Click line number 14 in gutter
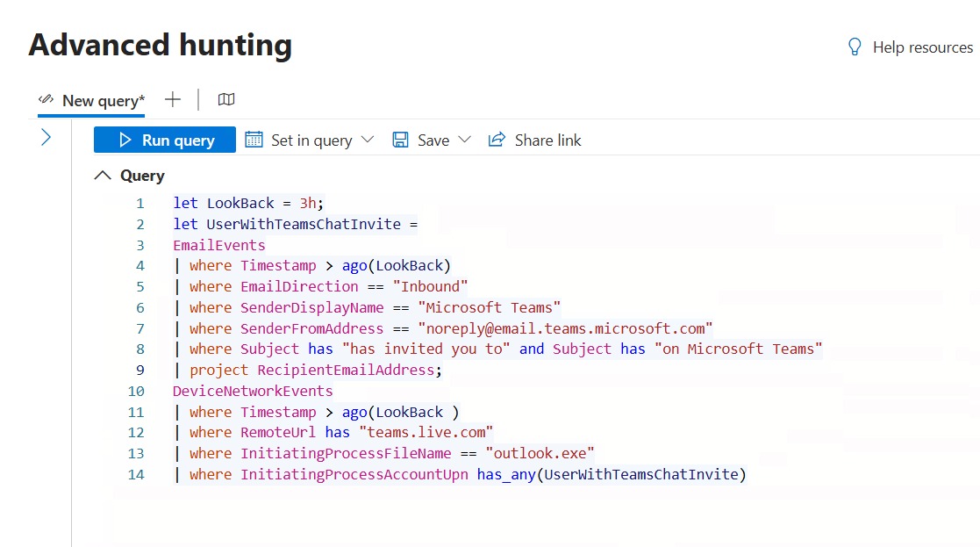 point(136,474)
